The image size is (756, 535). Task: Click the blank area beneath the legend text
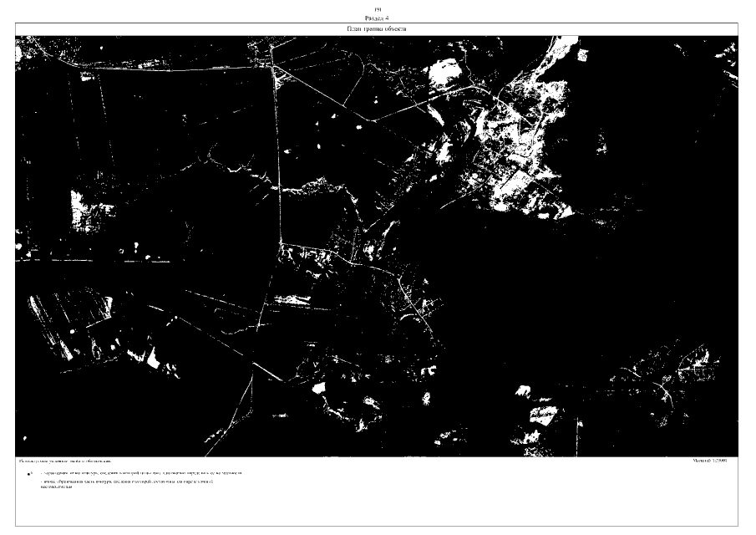[376, 508]
